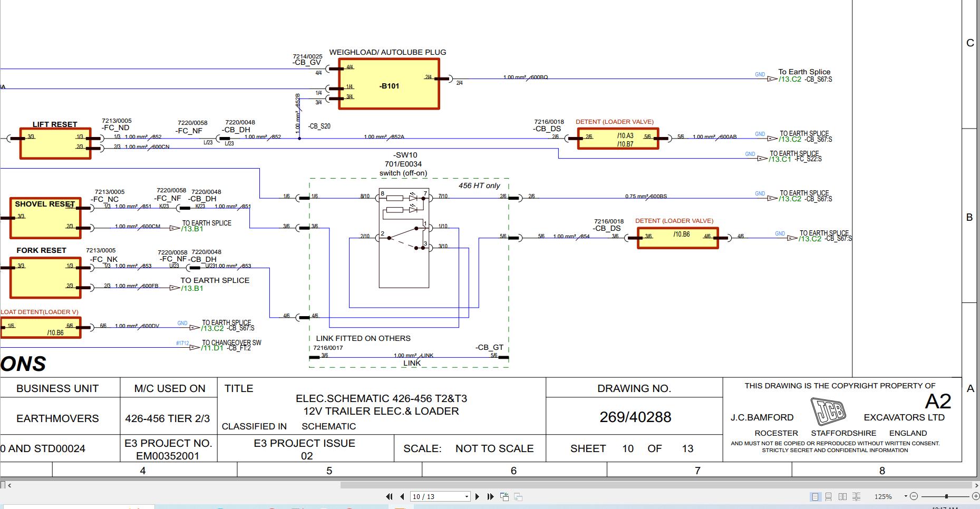This screenshot has height=509, width=980.
Task: Zoom in using the plus icon
Action: (976, 496)
